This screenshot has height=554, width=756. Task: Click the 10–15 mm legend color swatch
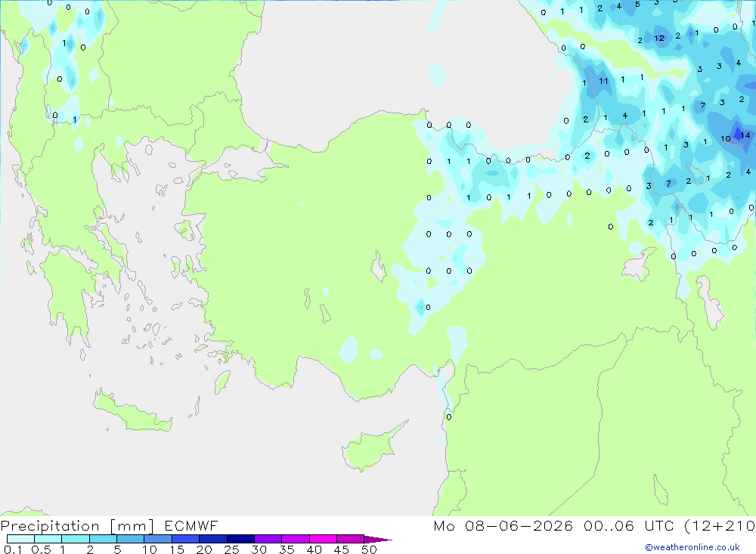click(x=158, y=539)
